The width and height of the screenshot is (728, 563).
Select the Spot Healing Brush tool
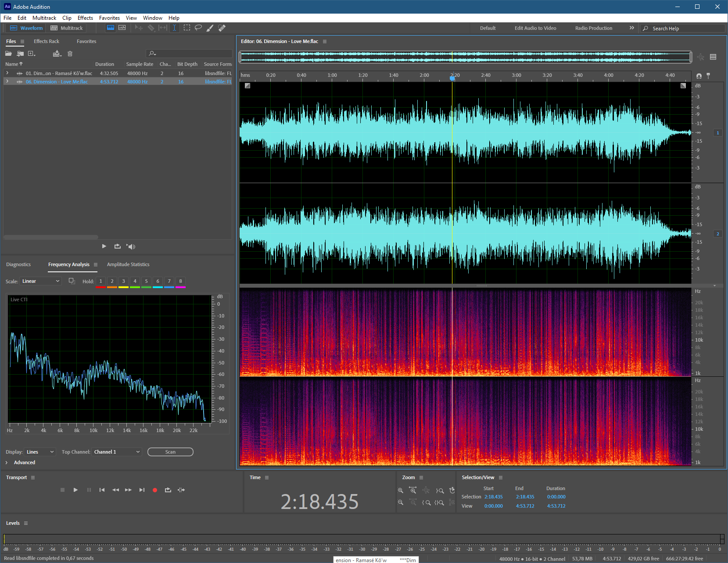point(222,28)
